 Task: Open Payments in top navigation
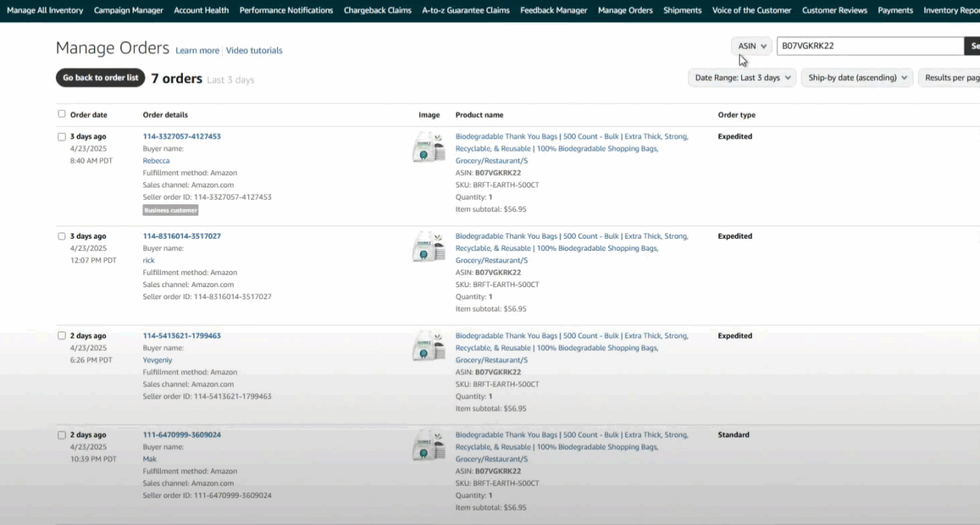tap(895, 10)
